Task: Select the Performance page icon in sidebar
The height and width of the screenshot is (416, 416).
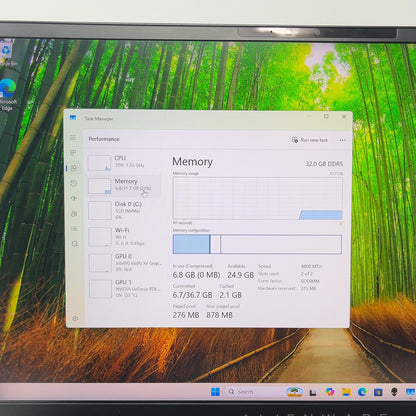Action: (74, 168)
